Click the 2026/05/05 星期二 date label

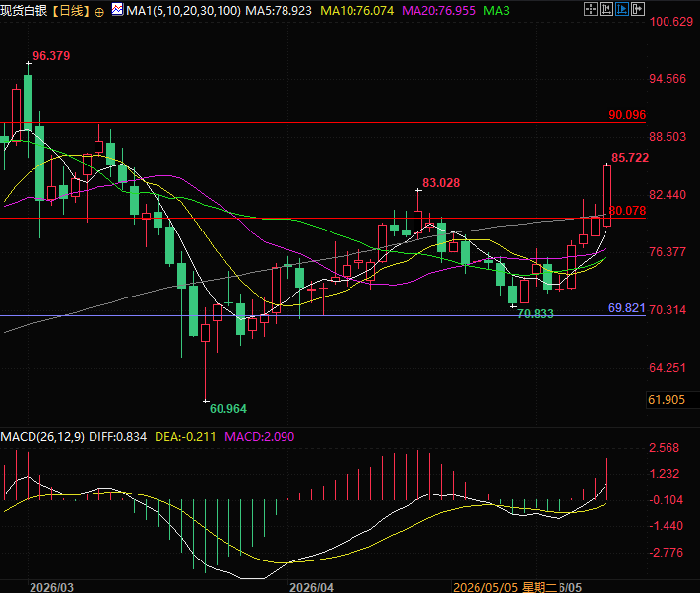[505, 587]
